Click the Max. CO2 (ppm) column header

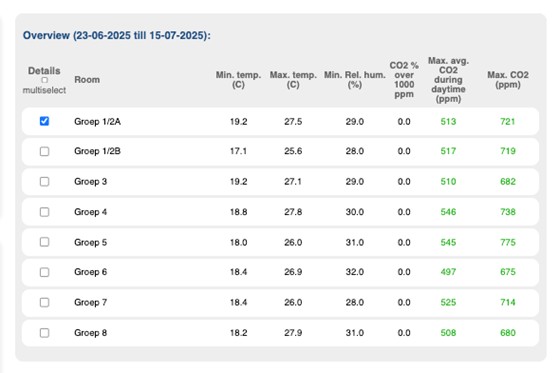(508, 80)
